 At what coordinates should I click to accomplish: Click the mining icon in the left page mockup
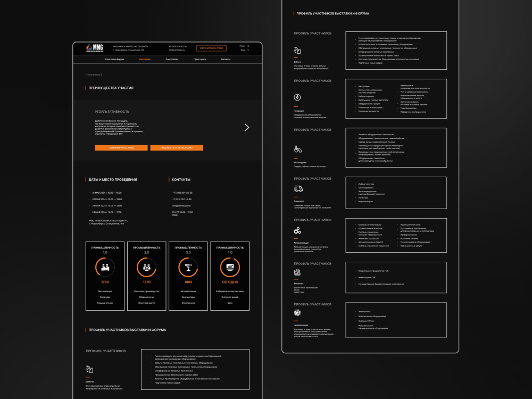coord(89,369)
